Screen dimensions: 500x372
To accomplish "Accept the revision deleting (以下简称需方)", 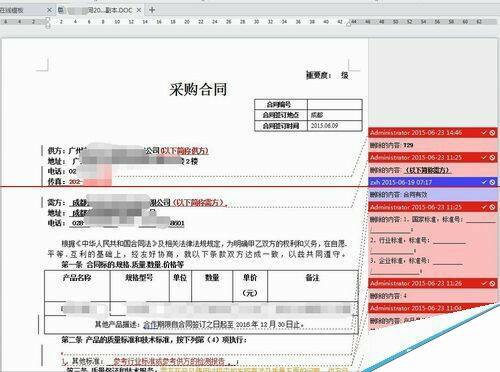I will coord(484,157).
